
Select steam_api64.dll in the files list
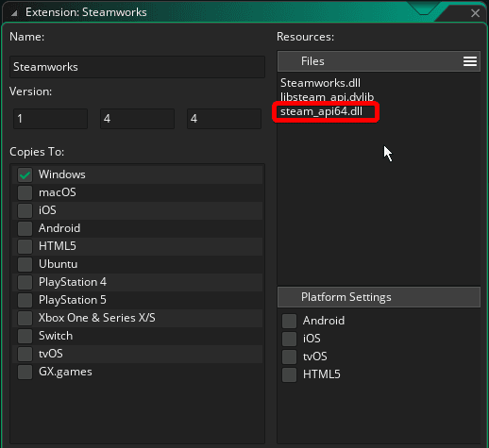(x=321, y=111)
